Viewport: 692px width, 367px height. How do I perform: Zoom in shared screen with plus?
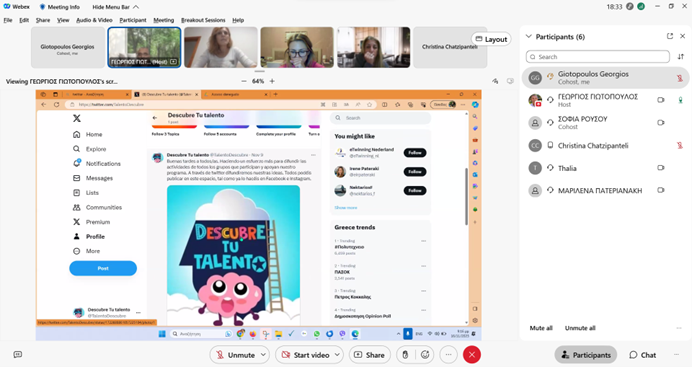pyautogui.click(x=272, y=81)
